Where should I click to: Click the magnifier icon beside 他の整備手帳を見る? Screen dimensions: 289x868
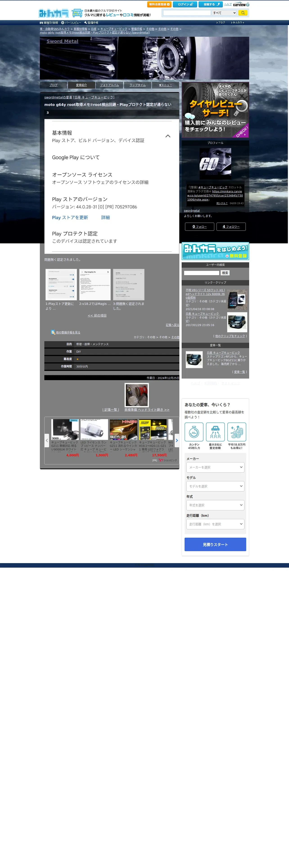tap(53, 332)
